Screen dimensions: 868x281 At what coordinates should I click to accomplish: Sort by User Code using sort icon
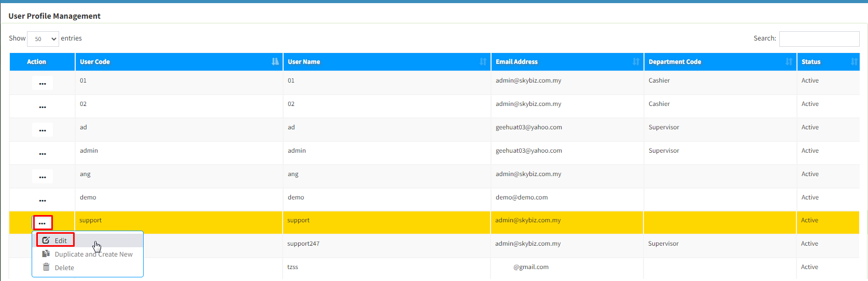(x=275, y=62)
